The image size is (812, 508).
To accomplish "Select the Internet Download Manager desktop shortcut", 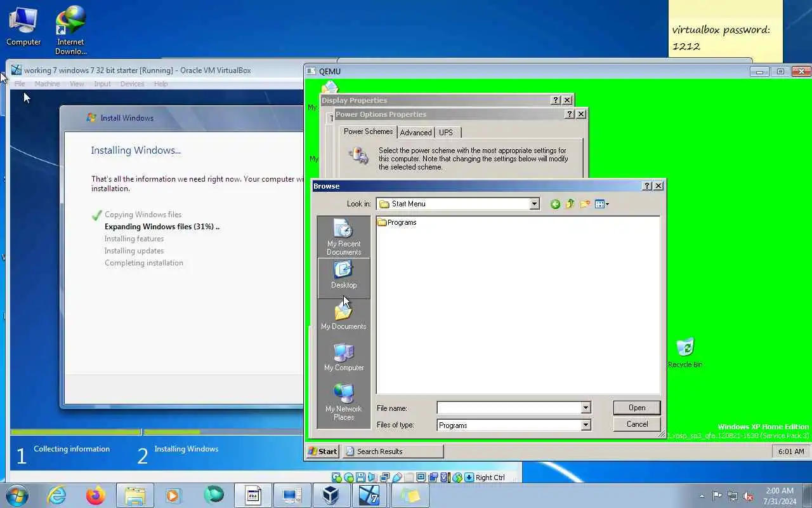I will [x=70, y=30].
